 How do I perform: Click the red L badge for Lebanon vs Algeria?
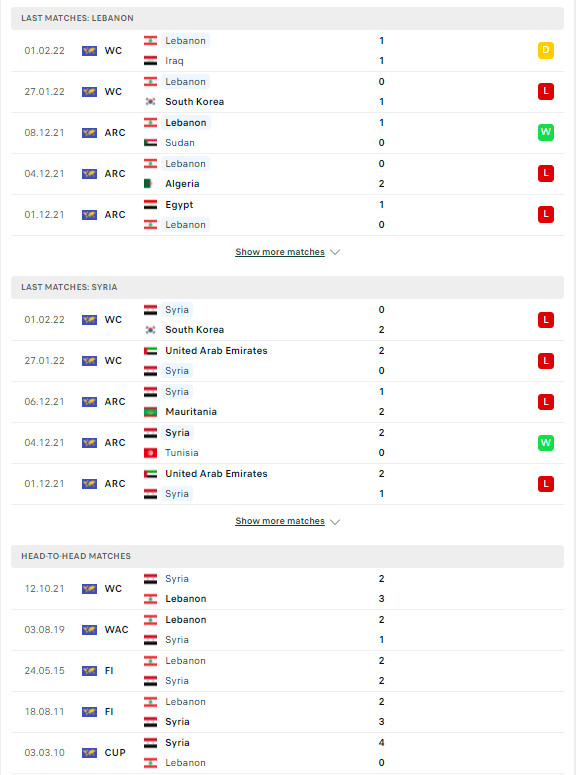click(545, 173)
